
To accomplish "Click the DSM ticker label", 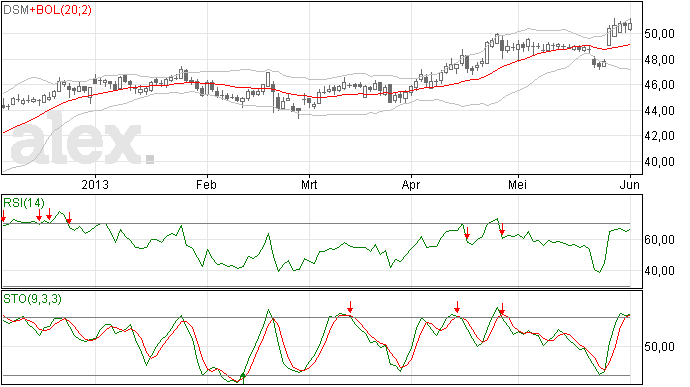I will point(16,10).
